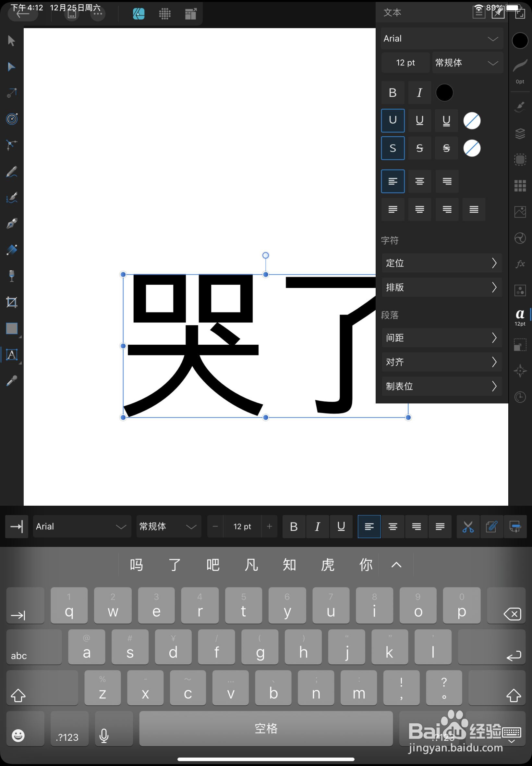Expand the 间距 spacing section
Viewport: 532px width, 766px height.
442,338
